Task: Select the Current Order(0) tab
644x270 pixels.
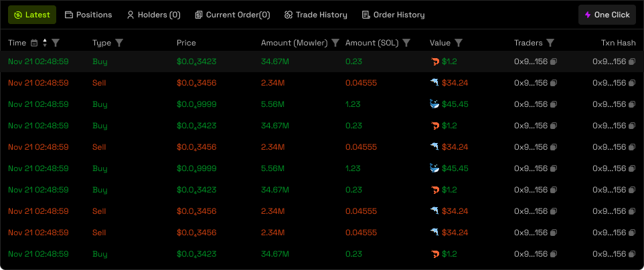Action: 232,15
